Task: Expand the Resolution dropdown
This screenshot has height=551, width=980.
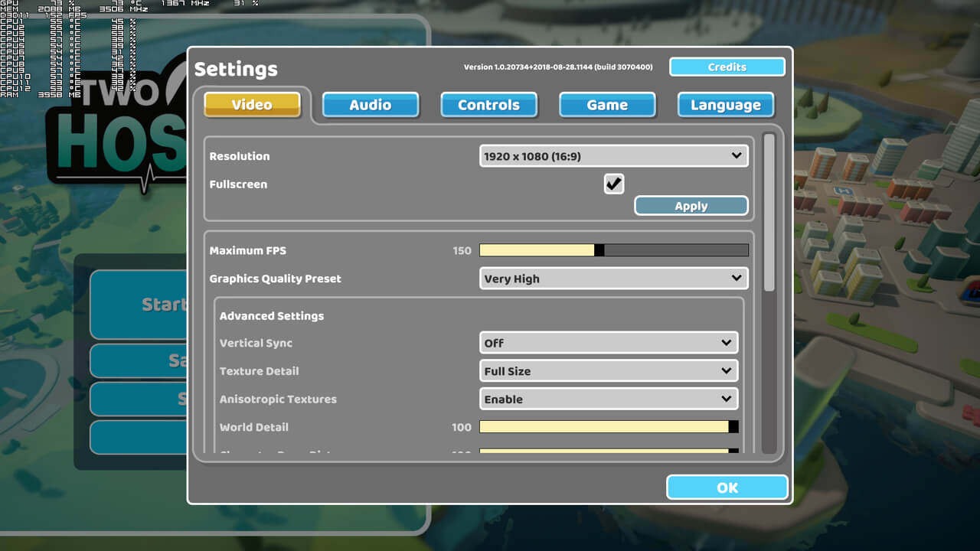Action: point(613,156)
